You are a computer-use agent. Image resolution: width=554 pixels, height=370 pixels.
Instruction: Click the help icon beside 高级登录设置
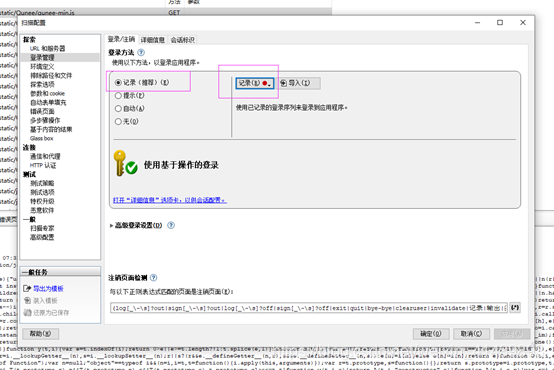tap(171, 225)
